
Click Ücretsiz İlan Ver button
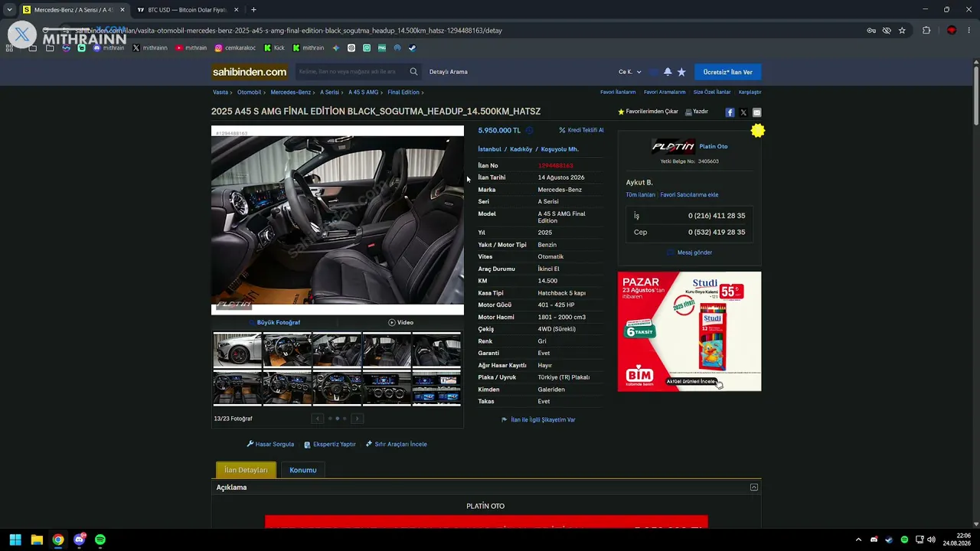[x=728, y=72]
